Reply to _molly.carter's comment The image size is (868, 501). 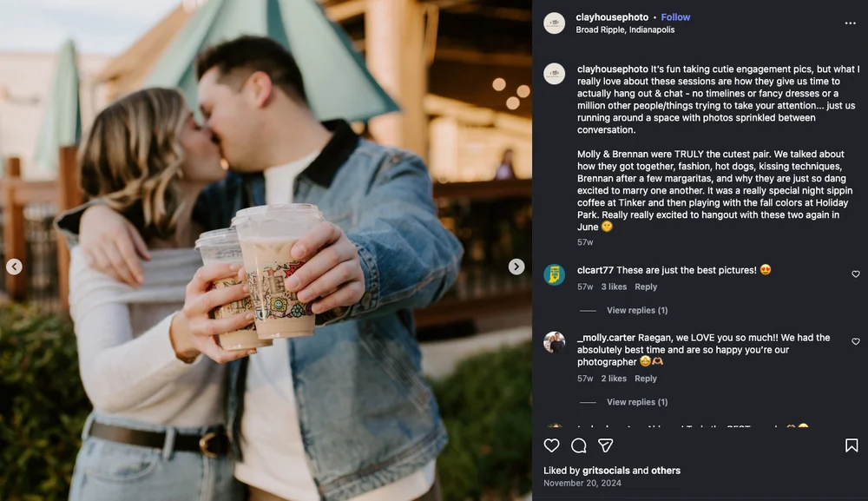pyautogui.click(x=646, y=379)
